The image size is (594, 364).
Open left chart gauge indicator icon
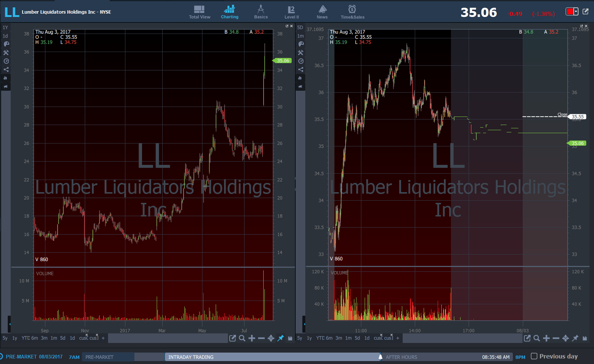tap(6, 61)
